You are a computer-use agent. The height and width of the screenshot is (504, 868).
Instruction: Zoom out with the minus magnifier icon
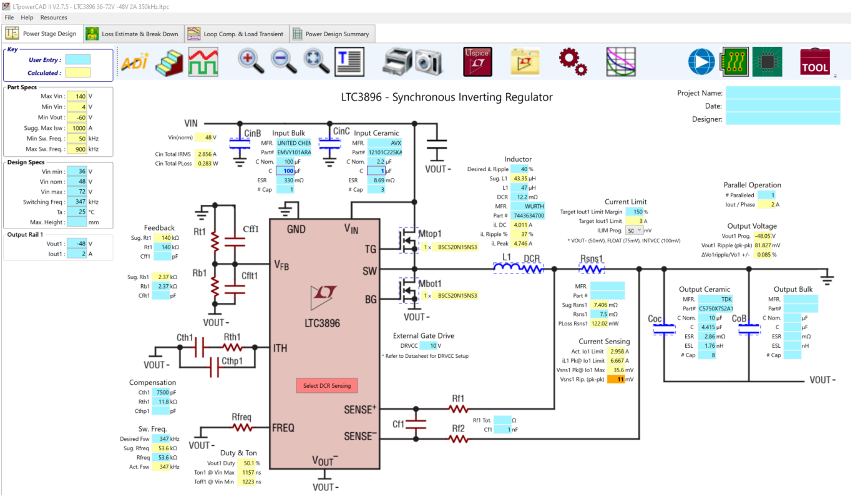283,61
